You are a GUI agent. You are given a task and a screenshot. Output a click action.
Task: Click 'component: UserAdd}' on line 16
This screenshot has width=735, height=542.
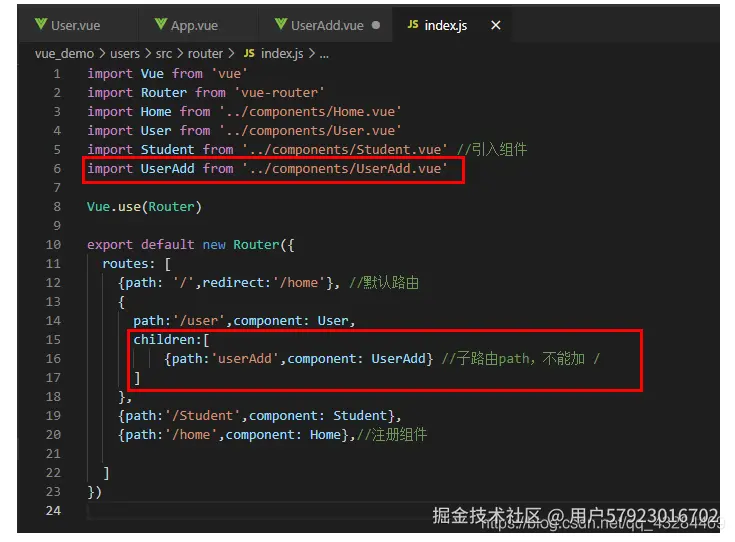[360, 359]
